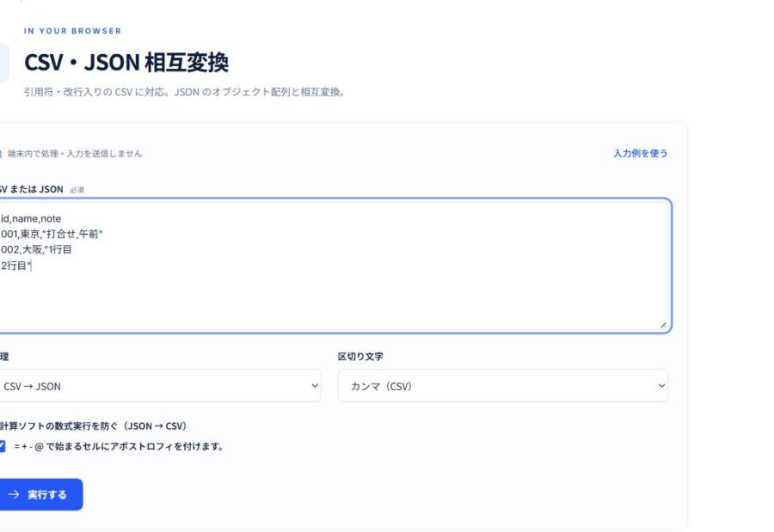Click the 必須 required marker
The height and width of the screenshot is (532, 774).
(x=77, y=190)
